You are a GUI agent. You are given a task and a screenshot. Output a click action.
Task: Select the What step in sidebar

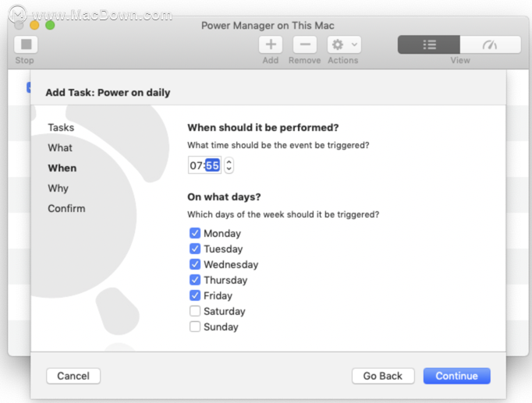pos(60,148)
